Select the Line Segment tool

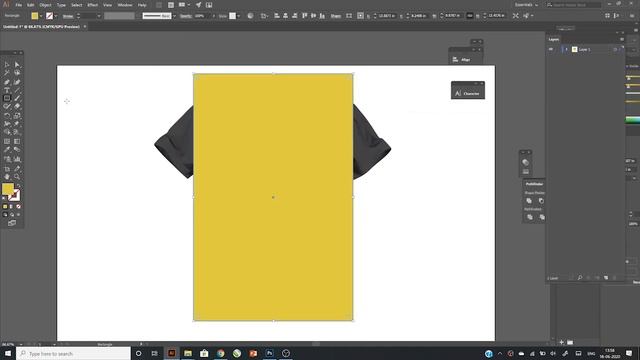click(17, 90)
